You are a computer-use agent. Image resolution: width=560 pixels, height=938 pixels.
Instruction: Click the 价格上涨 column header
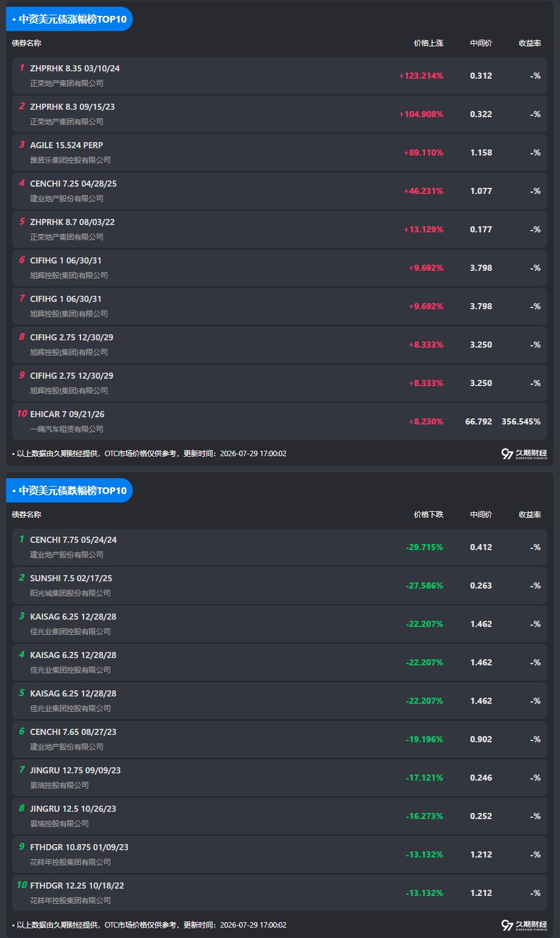[x=428, y=43]
